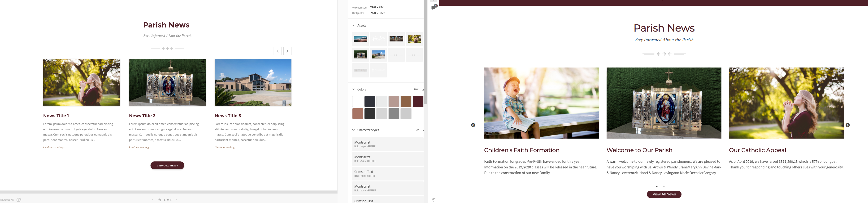Open the px units dropdown
868x203 pixels.
tap(419, 130)
